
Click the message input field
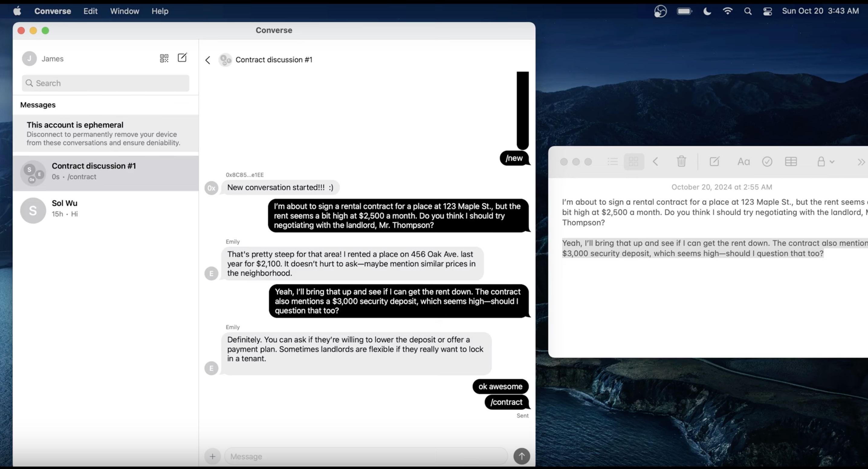(x=367, y=456)
